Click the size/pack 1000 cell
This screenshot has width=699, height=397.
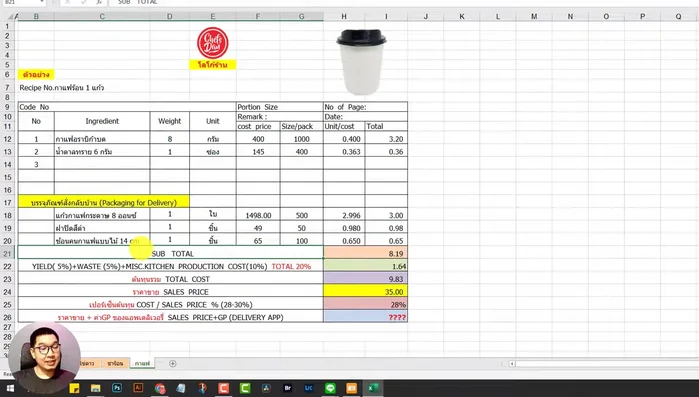(301, 139)
